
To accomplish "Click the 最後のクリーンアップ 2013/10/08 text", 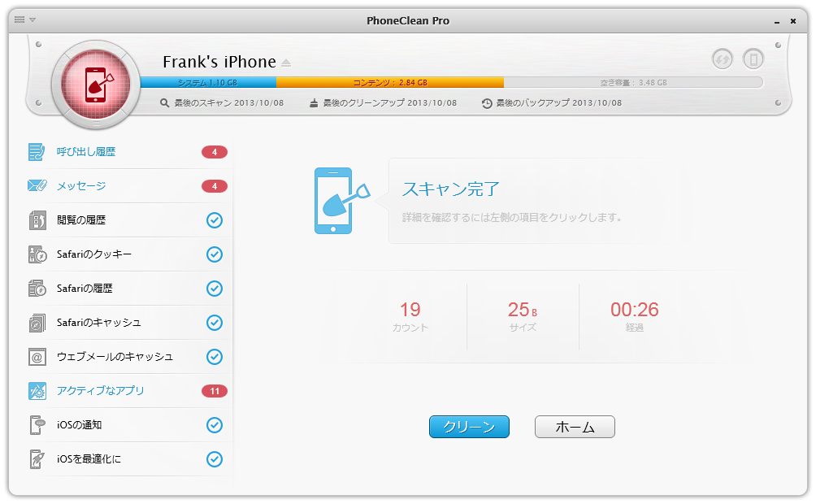I will click(x=390, y=103).
